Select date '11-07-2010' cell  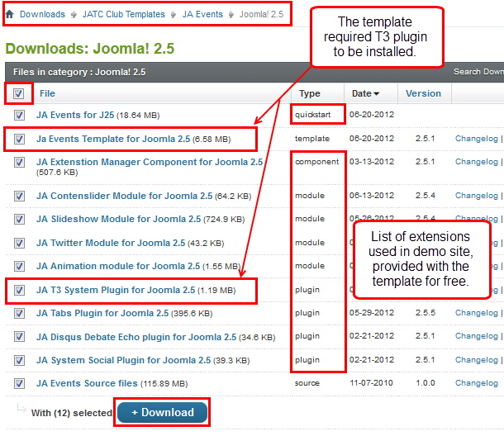(x=371, y=383)
